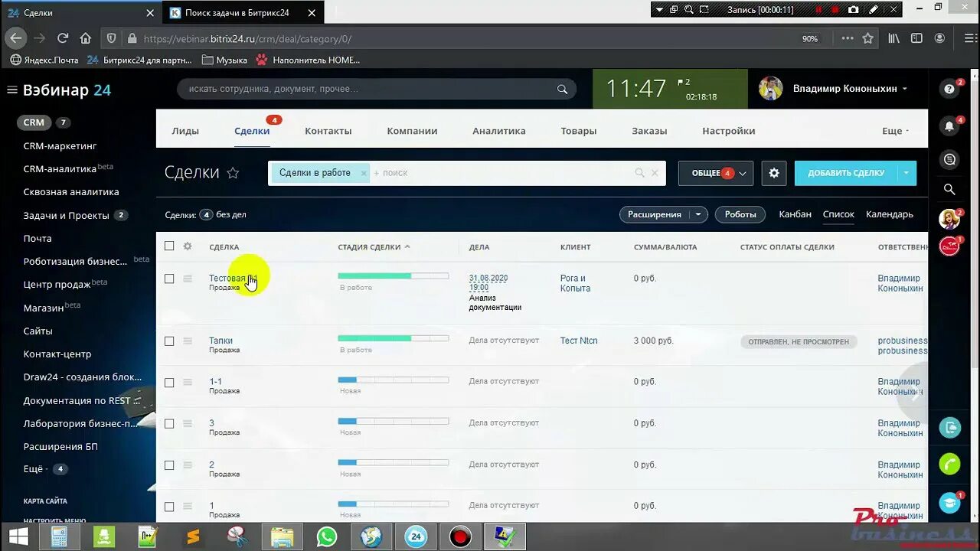Check the deal 2 checkbox
The image size is (980, 551).
pyautogui.click(x=169, y=465)
